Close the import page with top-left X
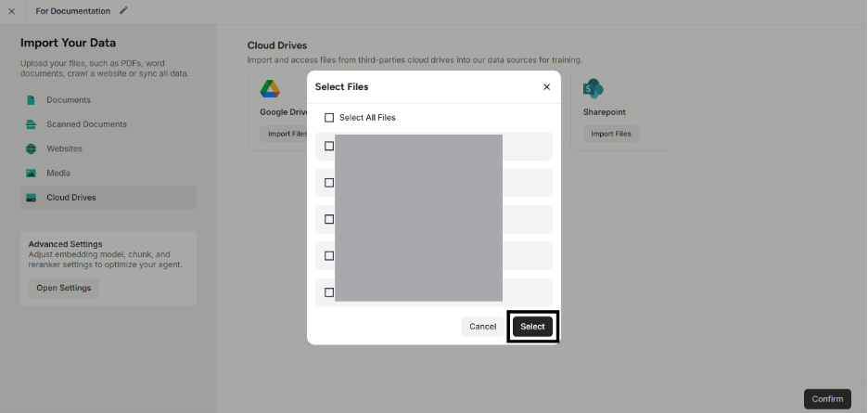Screen dimensions: 868x413 point(12,11)
